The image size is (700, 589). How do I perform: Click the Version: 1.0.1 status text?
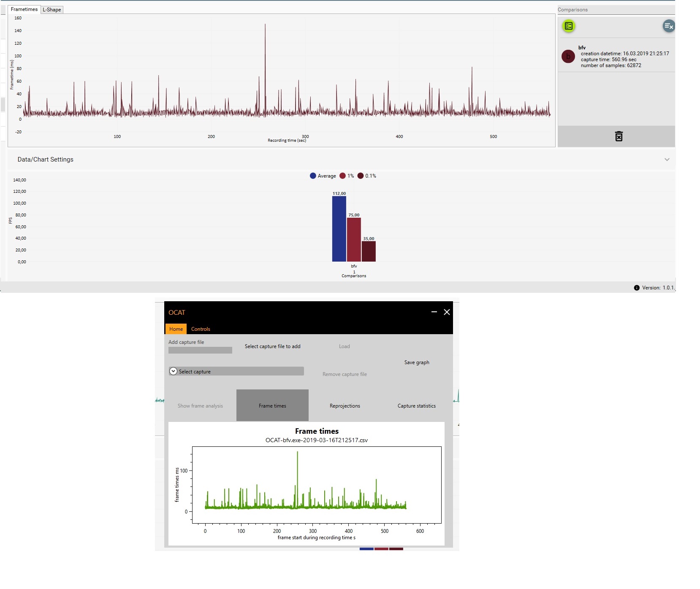coord(658,288)
